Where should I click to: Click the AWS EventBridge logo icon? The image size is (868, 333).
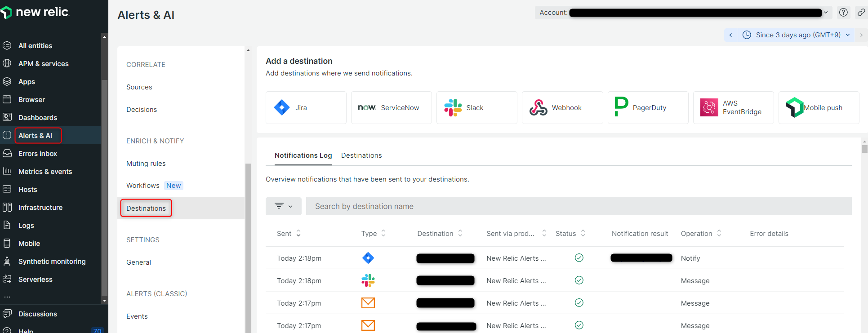[709, 107]
